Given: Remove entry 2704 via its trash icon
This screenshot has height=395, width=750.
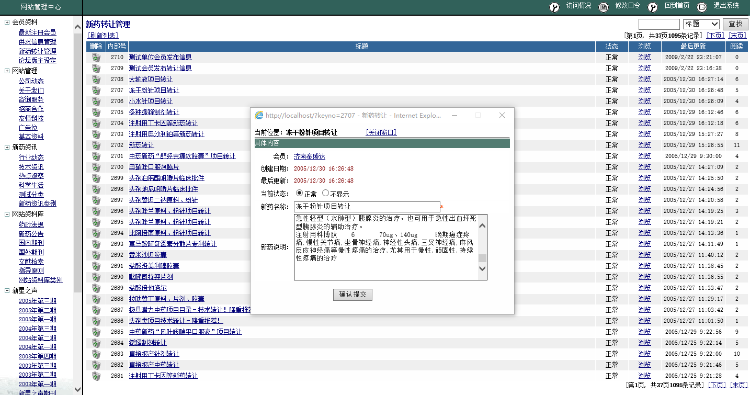Looking at the screenshot, I should (96, 123).
